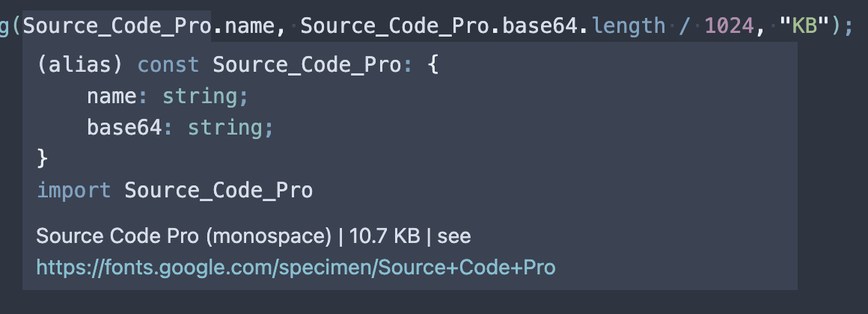The height and width of the screenshot is (314, 868).
Task: Click the base64 property in the code line
Action: point(541,25)
